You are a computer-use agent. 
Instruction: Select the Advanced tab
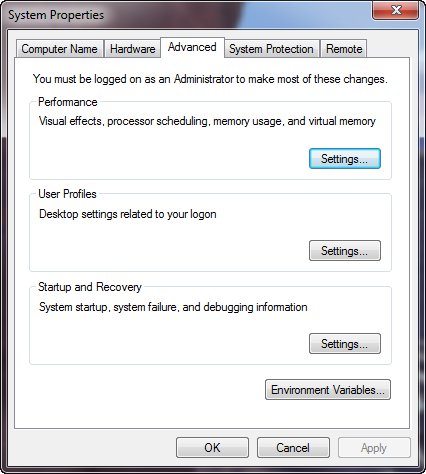point(192,47)
